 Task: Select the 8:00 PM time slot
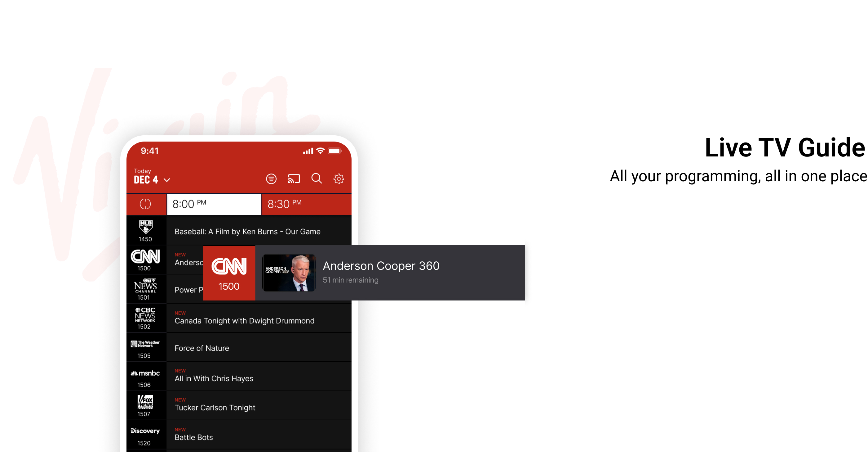(214, 204)
